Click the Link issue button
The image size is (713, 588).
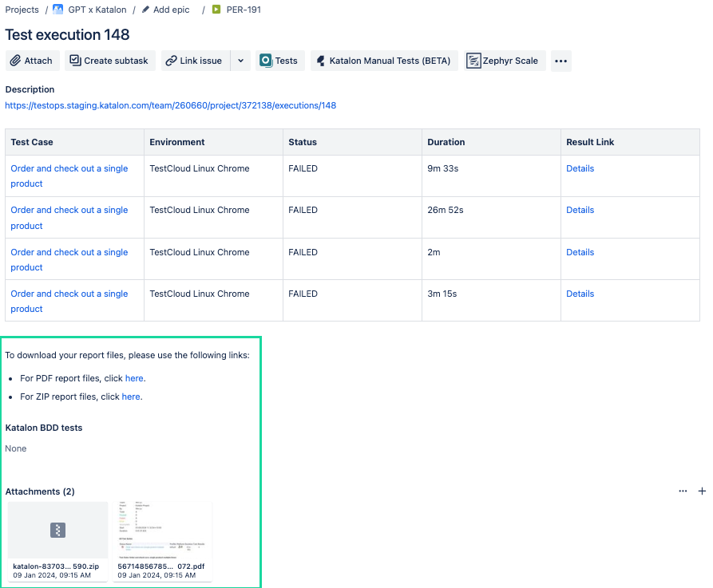(195, 61)
